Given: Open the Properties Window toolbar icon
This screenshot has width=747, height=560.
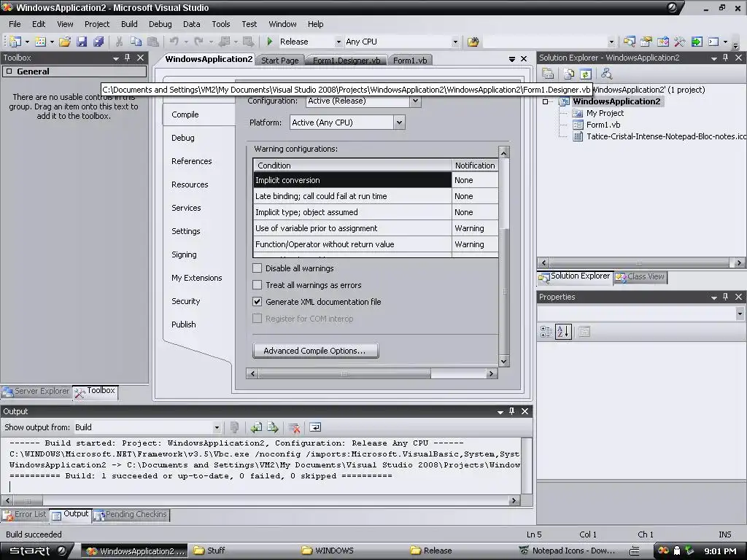Looking at the screenshot, I should click(646, 42).
